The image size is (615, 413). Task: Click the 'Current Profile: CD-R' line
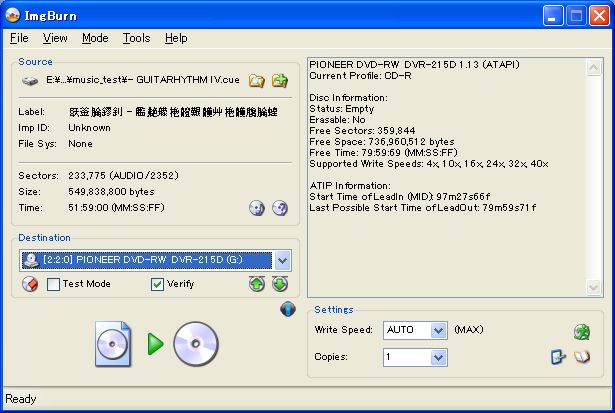(x=360, y=76)
